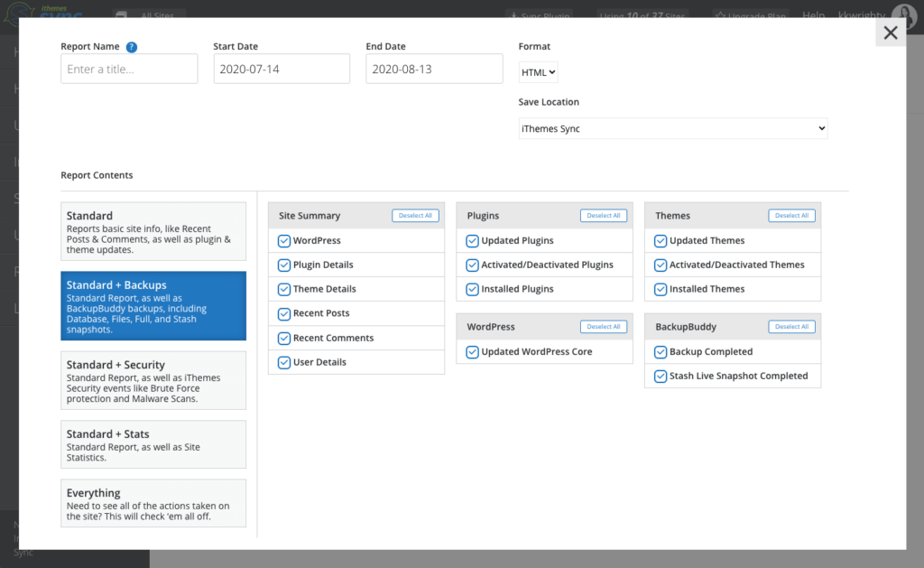
Task: Click Deselect All in Plugins section
Action: tap(604, 216)
